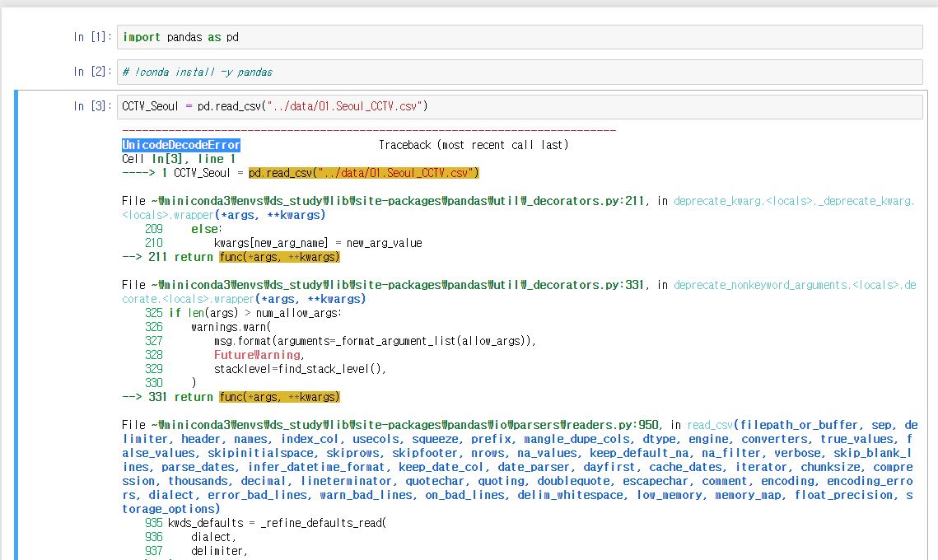Image resolution: width=938 pixels, height=560 pixels.
Task: Click the 'Cell In[3], line 1' text
Action: click(x=179, y=159)
